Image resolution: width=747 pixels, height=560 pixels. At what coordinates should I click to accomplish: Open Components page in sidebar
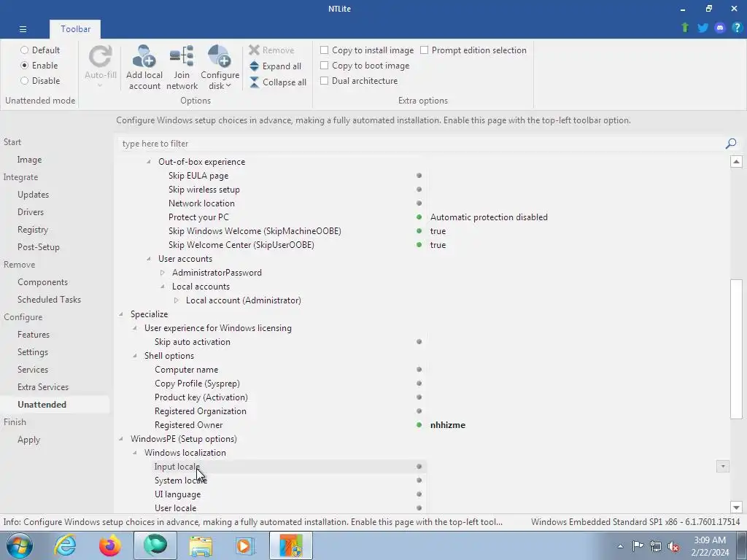pos(42,282)
